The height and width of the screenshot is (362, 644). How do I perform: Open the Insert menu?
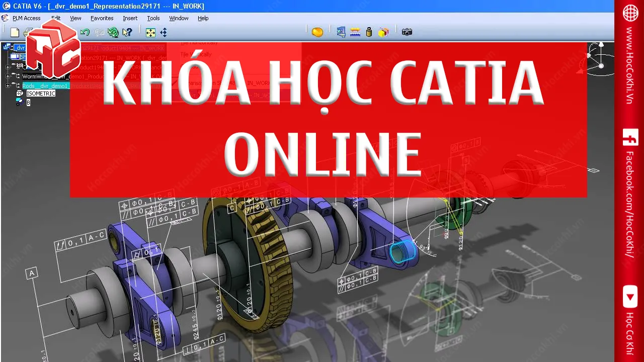coord(130,18)
